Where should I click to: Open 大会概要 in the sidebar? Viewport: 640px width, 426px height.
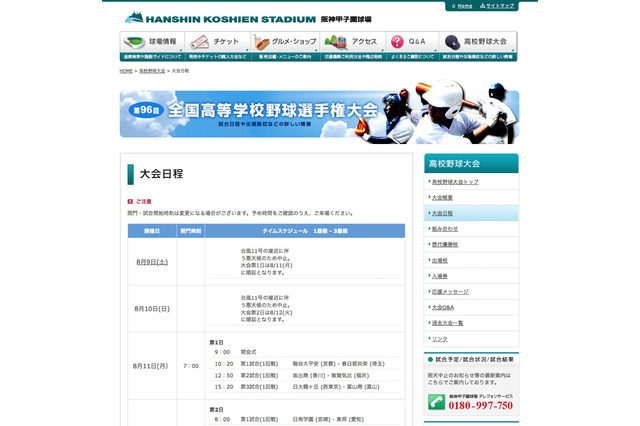(442, 197)
